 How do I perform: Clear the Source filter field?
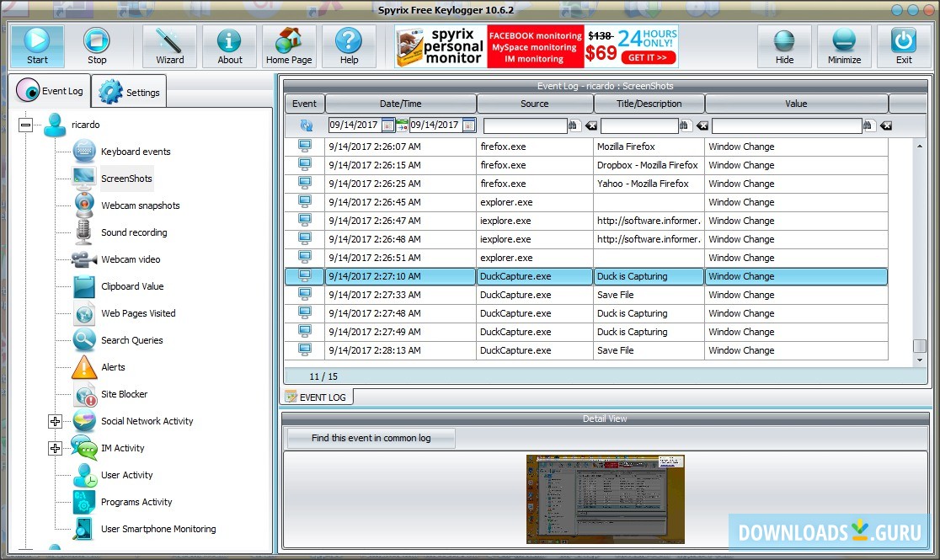[591, 125]
